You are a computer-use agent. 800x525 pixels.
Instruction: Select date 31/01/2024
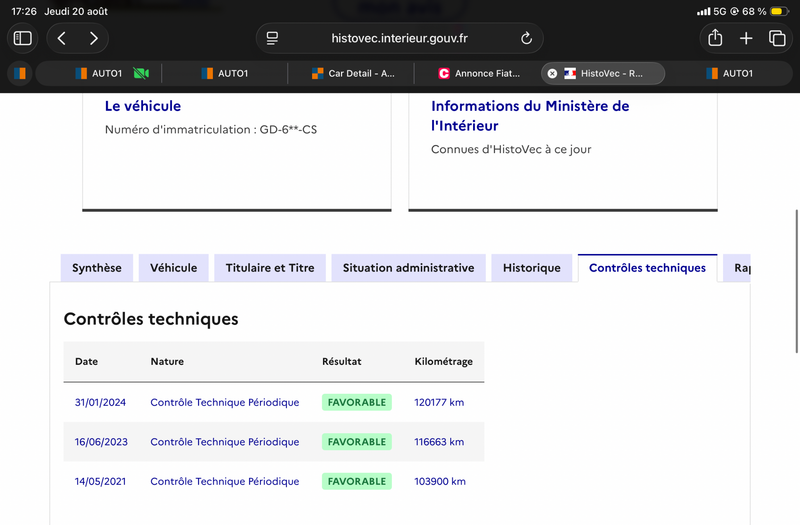[x=100, y=402]
